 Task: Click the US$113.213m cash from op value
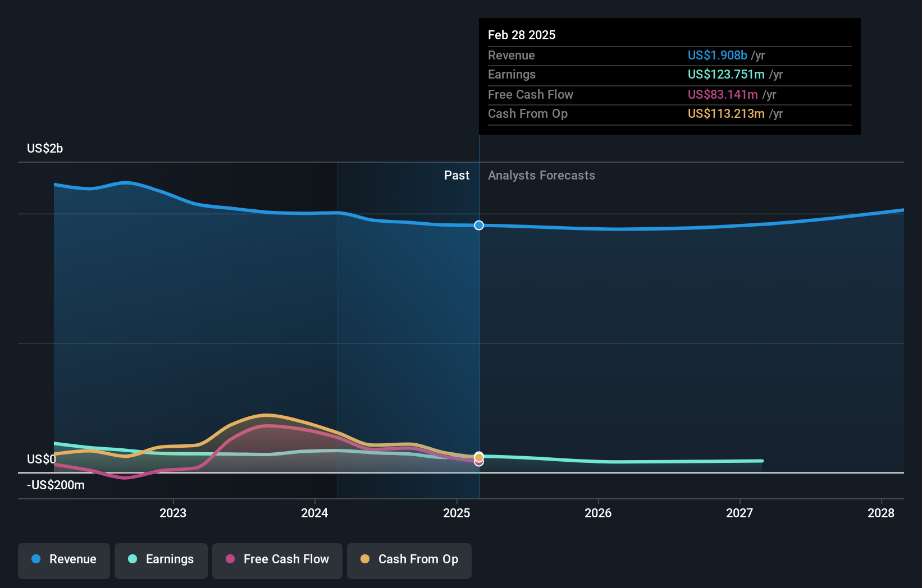pos(726,113)
